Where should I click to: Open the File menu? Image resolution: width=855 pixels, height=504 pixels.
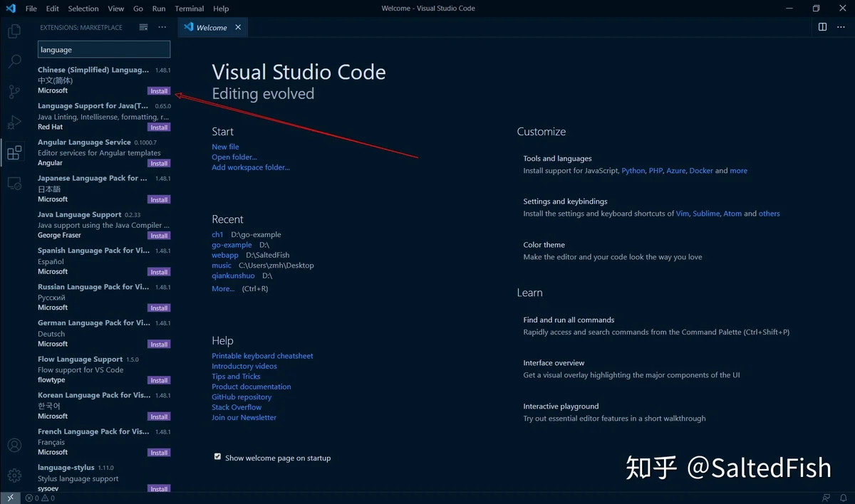click(31, 9)
